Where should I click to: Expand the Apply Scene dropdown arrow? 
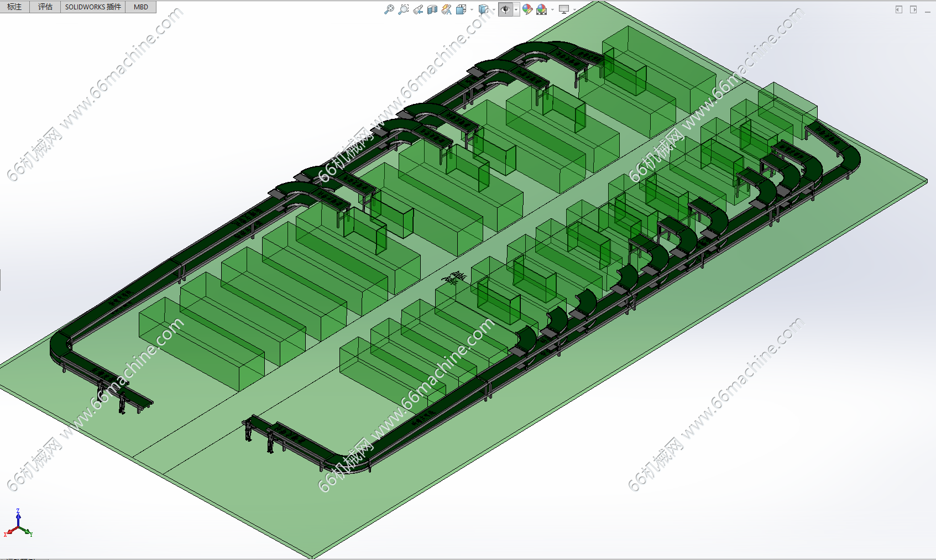coord(552,9)
